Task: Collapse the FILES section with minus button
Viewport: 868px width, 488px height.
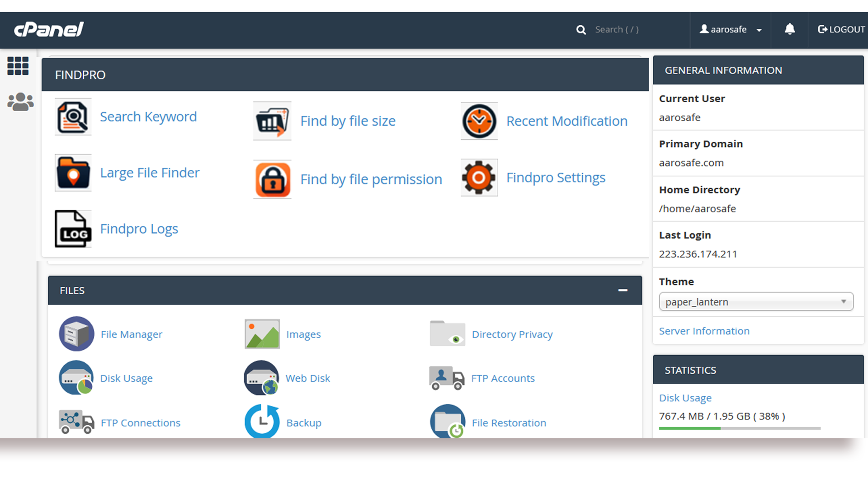Action: click(x=623, y=290)
